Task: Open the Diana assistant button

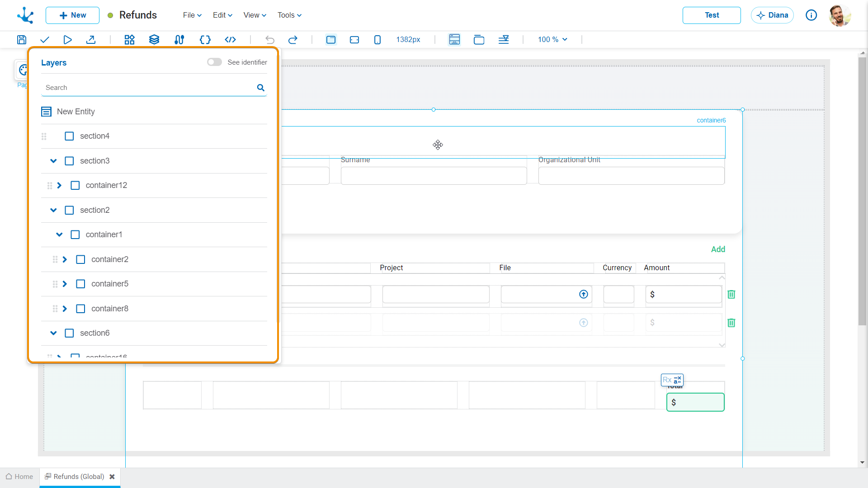Action: click(772, 15)
